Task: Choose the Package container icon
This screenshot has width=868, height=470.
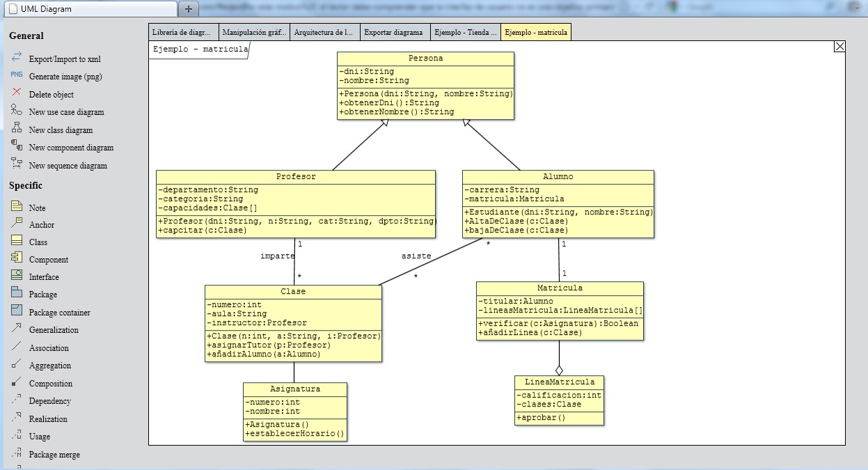Action: 17,311
